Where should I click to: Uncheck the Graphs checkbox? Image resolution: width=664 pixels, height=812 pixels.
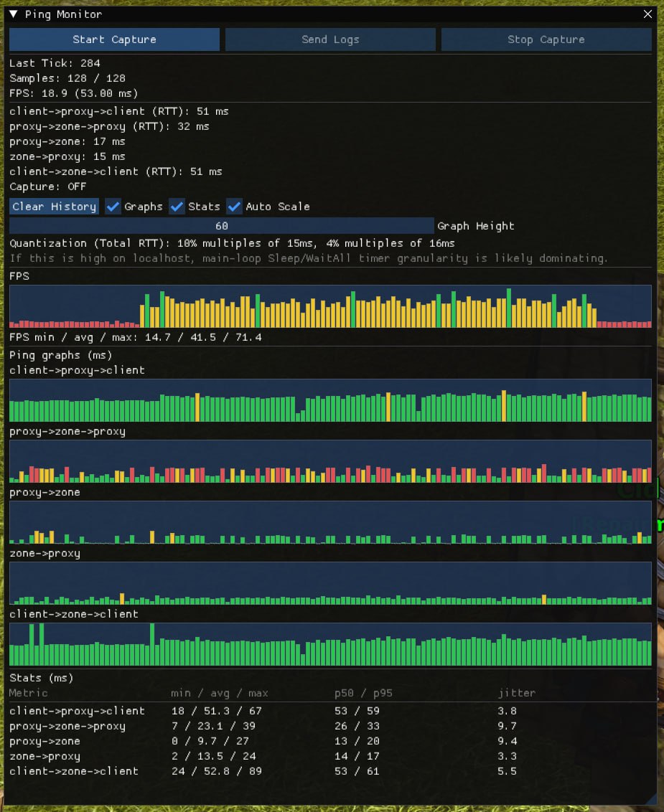(x=113, y=206)
